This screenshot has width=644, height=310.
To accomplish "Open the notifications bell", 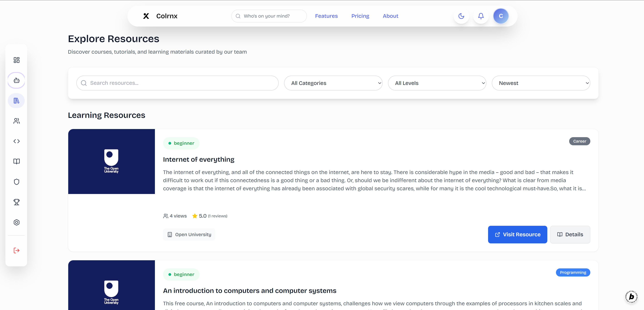I will (x=481, y=16).
